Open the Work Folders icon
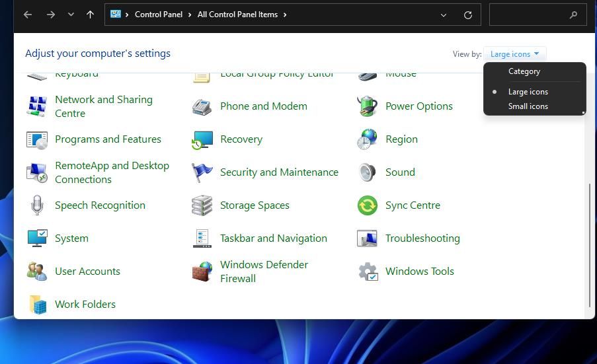The image size is (597, 364). 38,305
